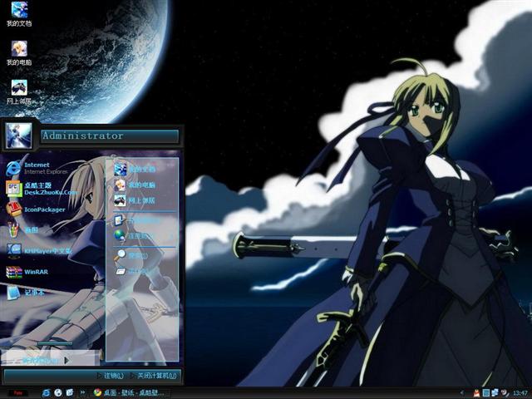Open 网上邻居 in Start menu right panel
Image resolution: width=532 pixels, height=399 pixels.
pyautogui.click(x=135, y=200)
